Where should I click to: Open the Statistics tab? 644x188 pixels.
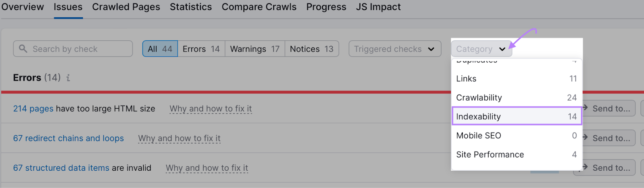pos(191,7)
